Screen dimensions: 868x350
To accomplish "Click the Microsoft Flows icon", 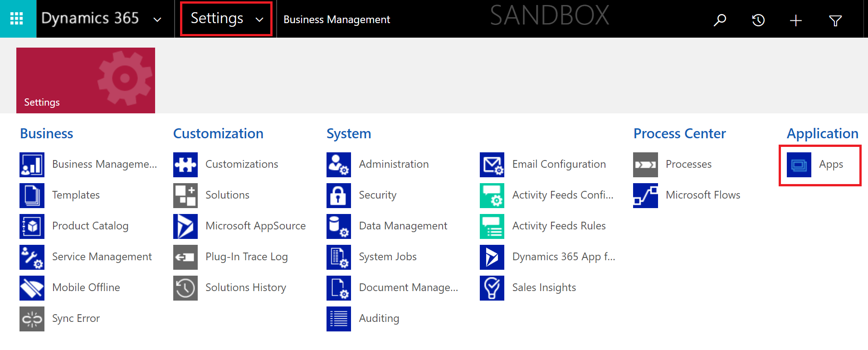I will pos(645,195).
